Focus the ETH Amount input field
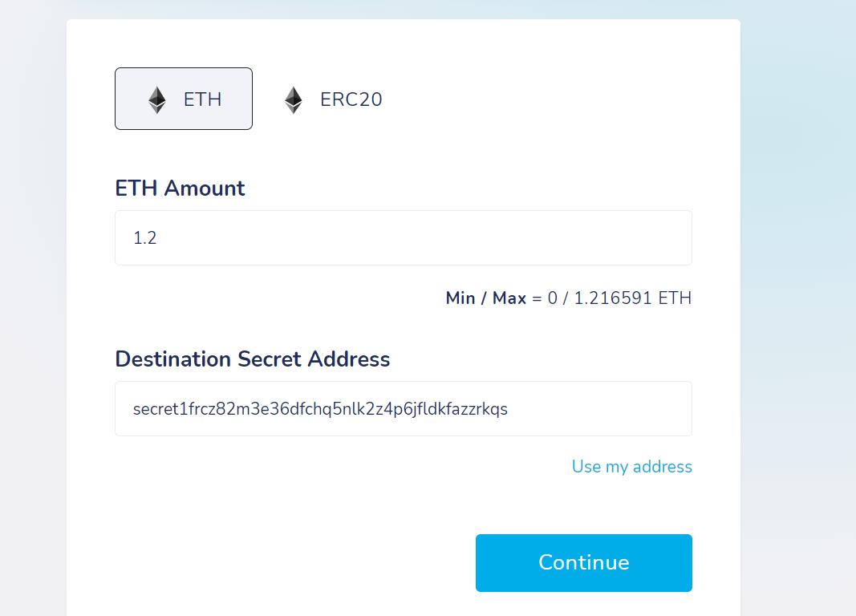856x616 pixels. [403, 238]
